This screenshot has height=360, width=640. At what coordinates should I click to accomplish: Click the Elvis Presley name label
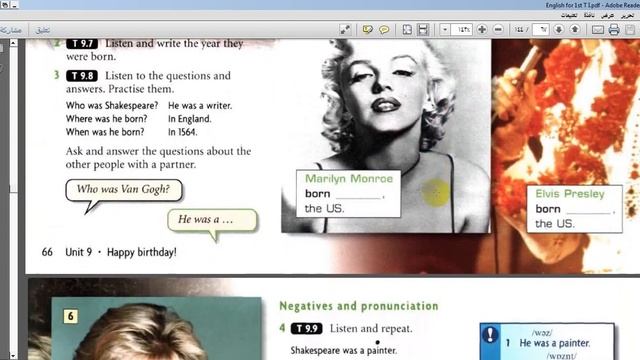(x=570, y=194)
